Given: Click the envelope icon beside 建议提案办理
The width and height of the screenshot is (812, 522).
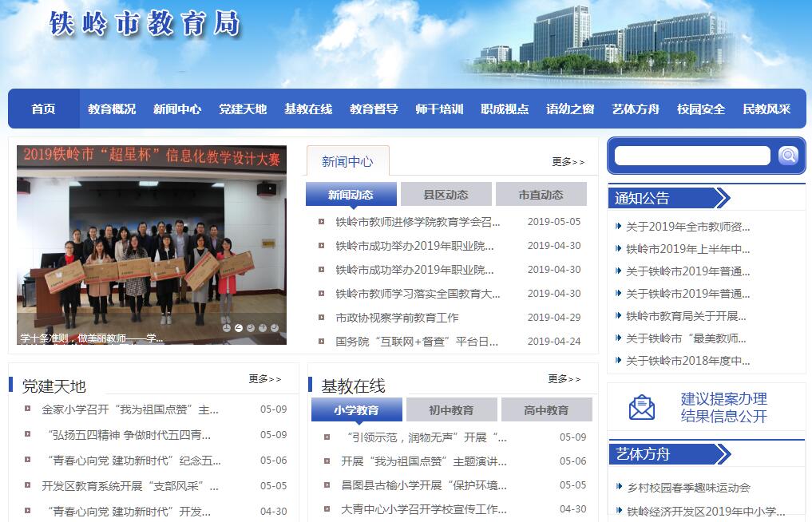Looking at the screenshot, I should [641, 407].
